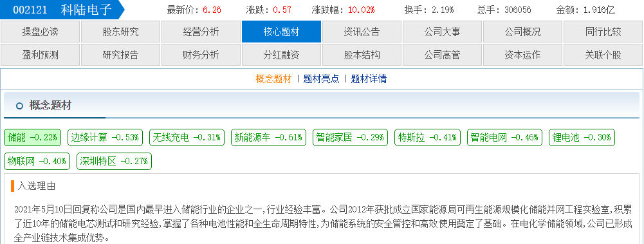Viewport: 644px width, 244px height.
Task: Jump to 题材亮点 section link
Action: point(321,79)
